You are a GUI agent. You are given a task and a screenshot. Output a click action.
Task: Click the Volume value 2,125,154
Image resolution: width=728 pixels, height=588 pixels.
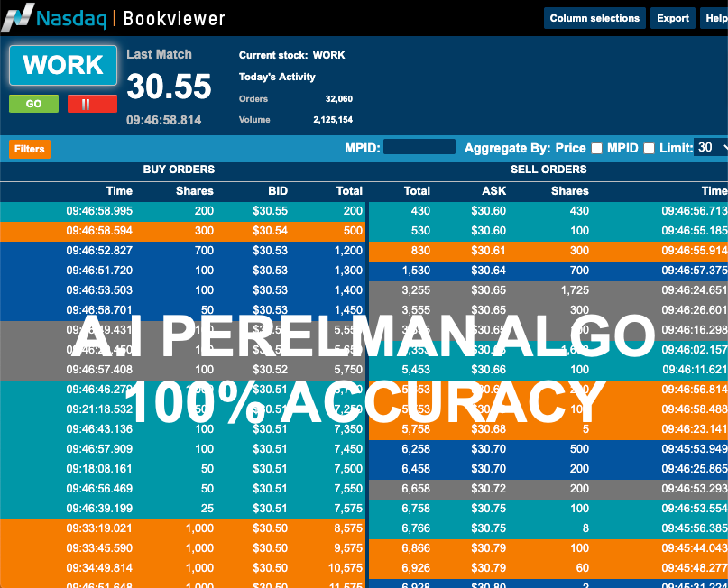333,120
